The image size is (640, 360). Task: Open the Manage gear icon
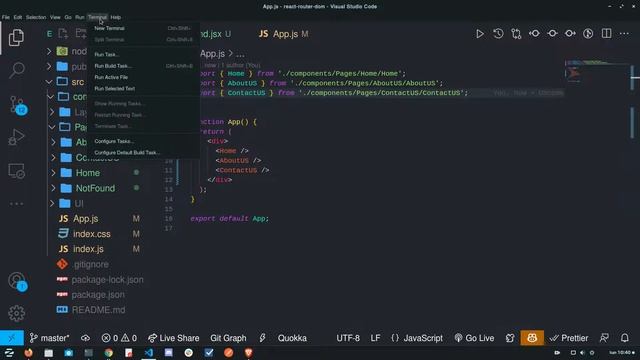[16, 313]
